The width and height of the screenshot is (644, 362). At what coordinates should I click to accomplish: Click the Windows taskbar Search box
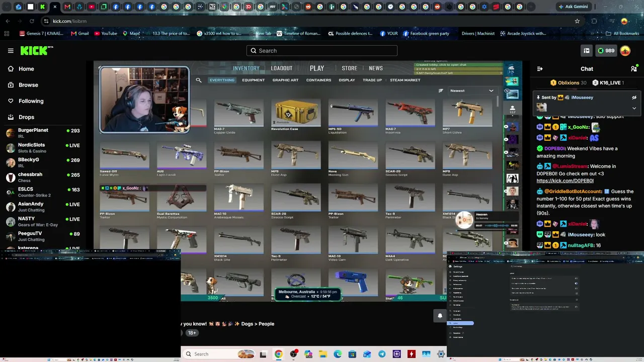(x=219, y=354)
